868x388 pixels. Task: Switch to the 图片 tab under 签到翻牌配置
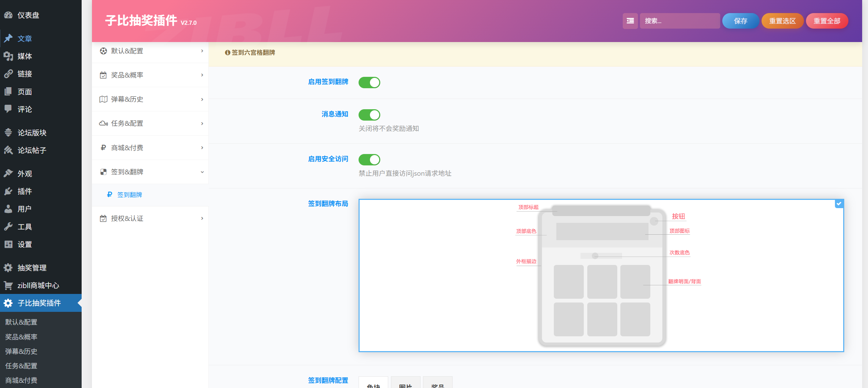[x=405, y=385]
